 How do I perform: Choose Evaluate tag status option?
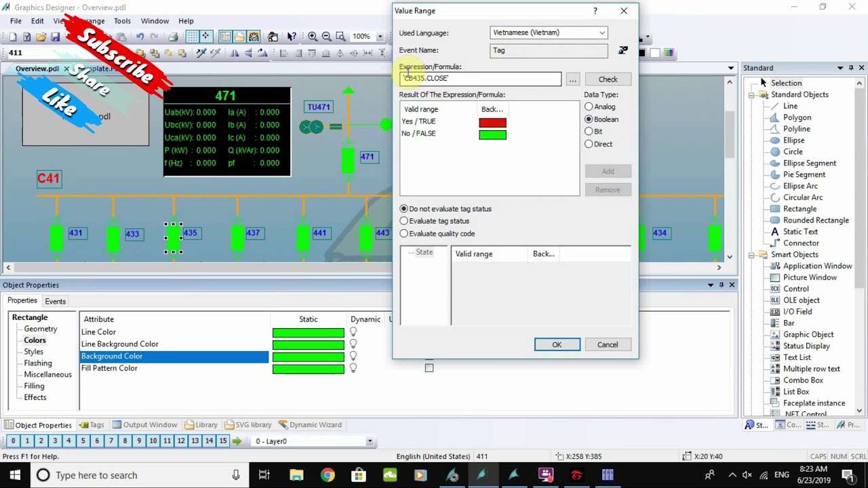coord(404,221)
